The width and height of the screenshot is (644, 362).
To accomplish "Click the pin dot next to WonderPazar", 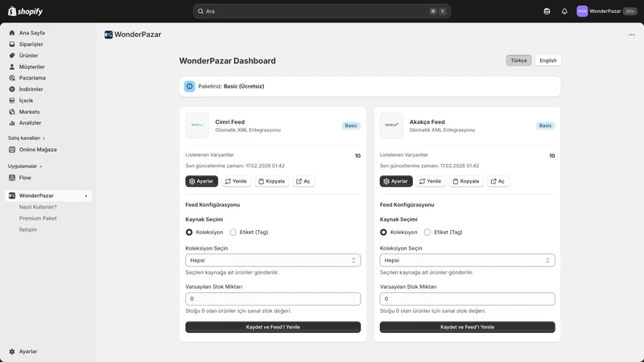I will click(x=86, y=196).
